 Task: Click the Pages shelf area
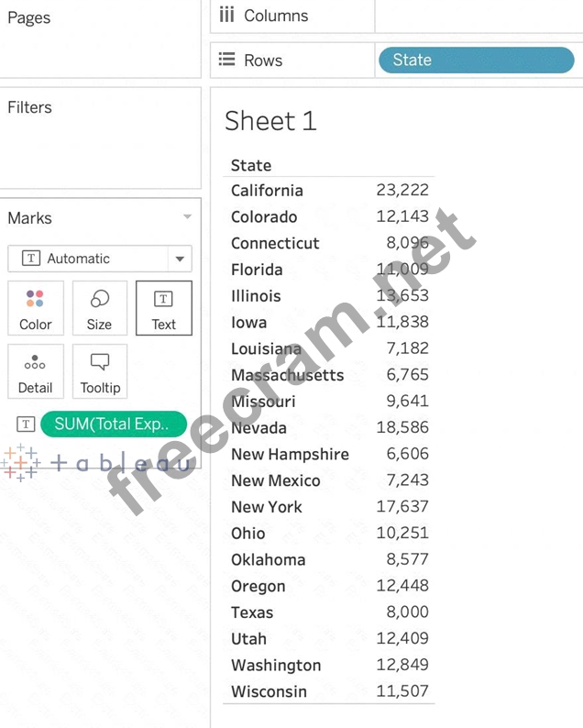(x=100, y=46)
